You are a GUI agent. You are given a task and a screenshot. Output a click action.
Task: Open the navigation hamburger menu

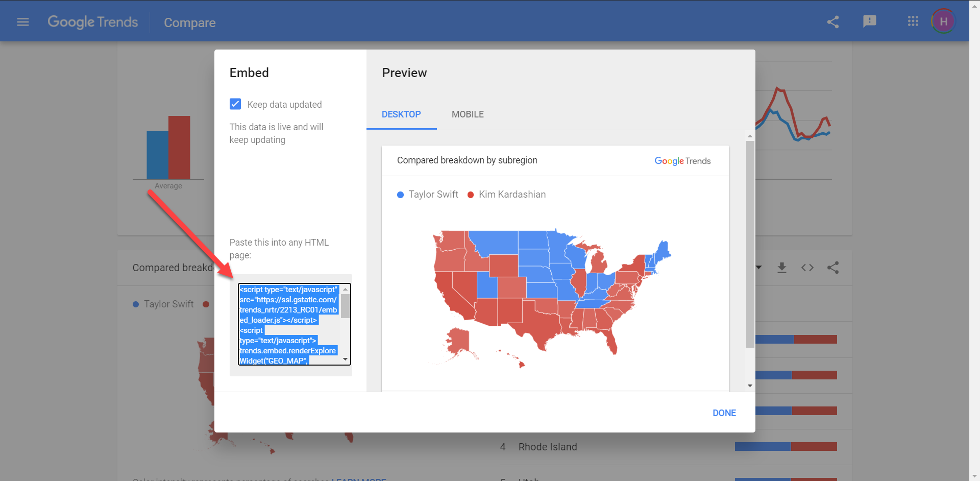[x=23, y=22]
